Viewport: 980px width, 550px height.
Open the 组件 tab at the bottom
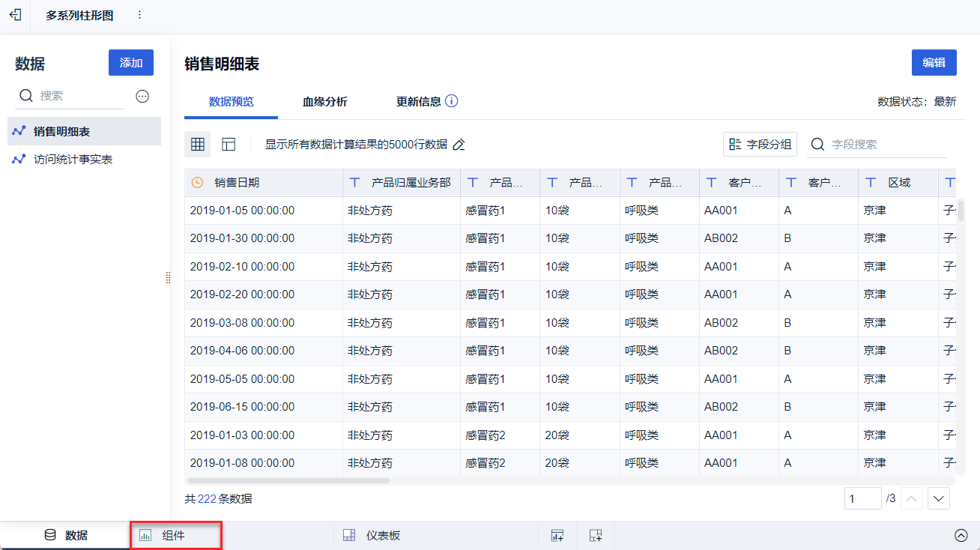tap(175, 535)
